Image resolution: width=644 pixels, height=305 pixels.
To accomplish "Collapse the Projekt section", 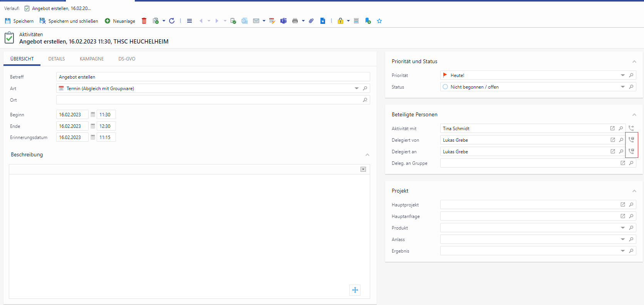I will click(x=634, y=191).
